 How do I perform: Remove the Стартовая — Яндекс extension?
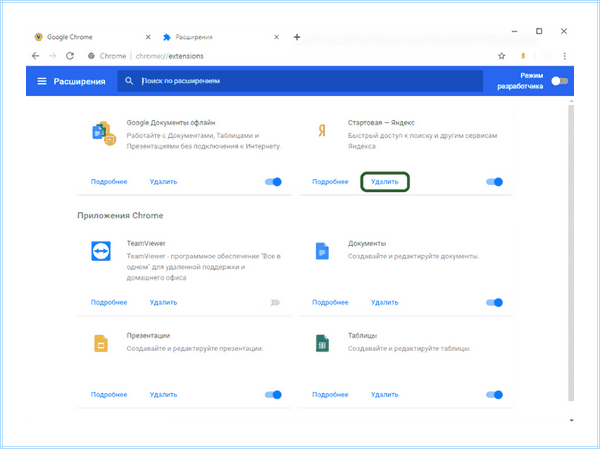(385, 181)
